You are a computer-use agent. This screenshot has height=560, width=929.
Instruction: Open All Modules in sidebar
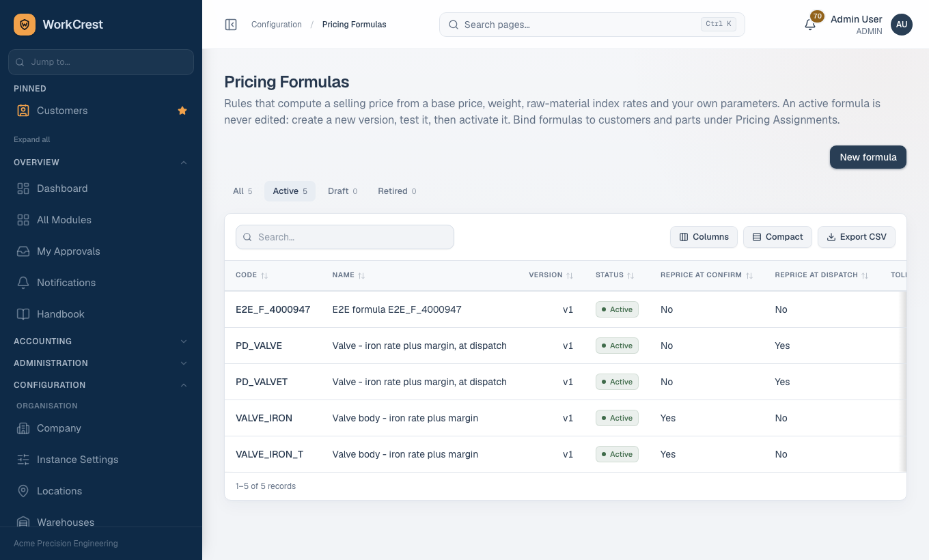101,220
